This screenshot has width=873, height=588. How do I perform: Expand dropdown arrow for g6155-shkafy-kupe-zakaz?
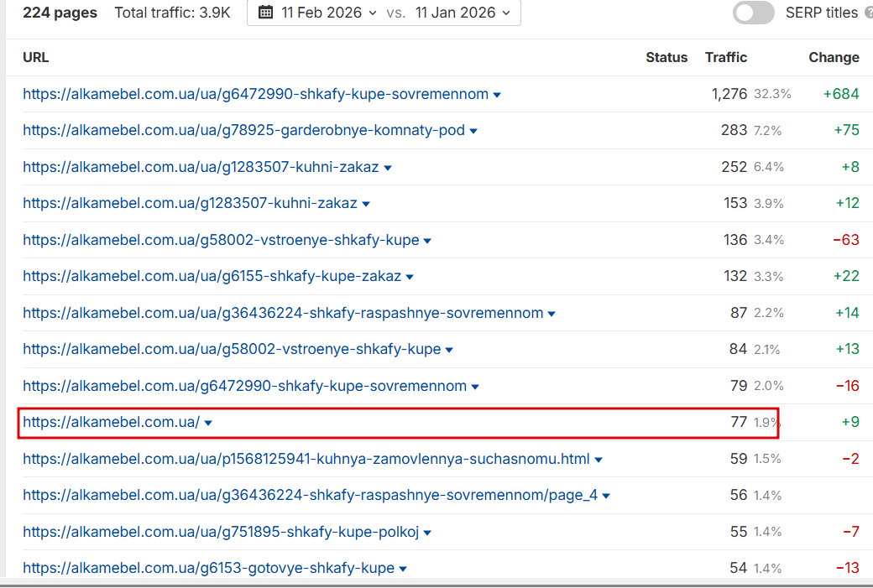[x=410, y=277]
